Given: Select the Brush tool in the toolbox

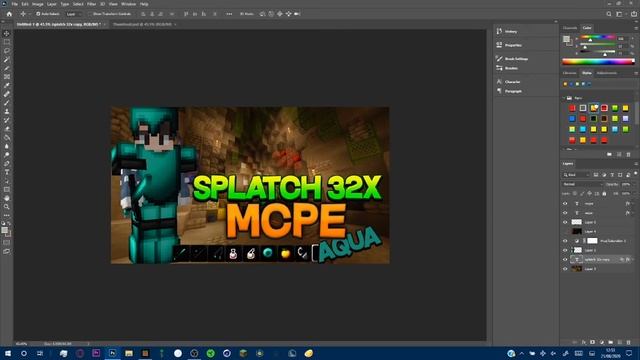Looking at the screenshot, I should tap(7, 102).
